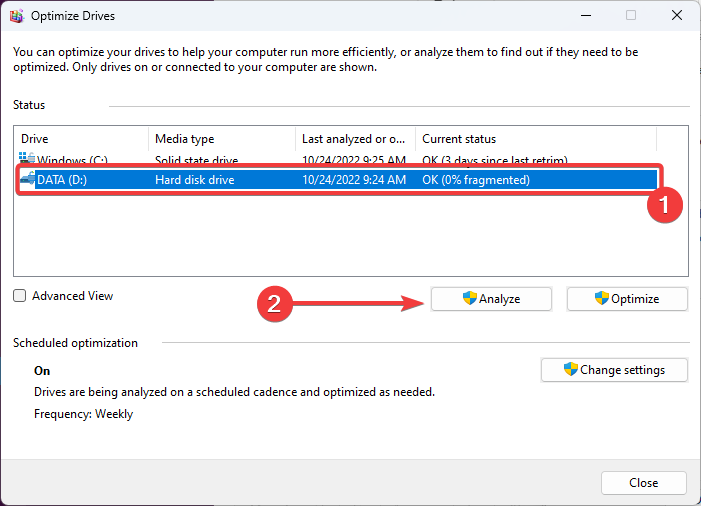
Task: Sort by the Drive column header
Action: pyautogui.click(x=81, y=139)
